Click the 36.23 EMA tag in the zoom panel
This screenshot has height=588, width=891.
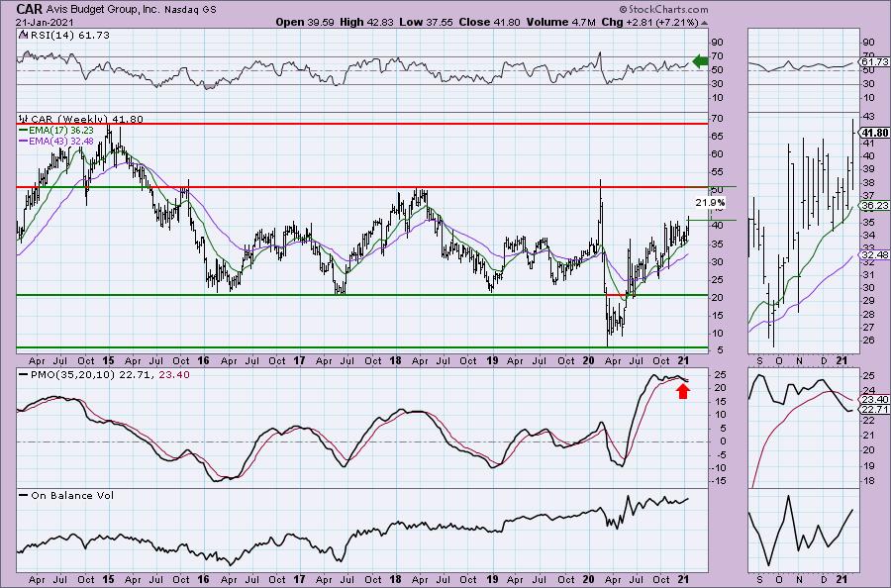tap(875, 206)
